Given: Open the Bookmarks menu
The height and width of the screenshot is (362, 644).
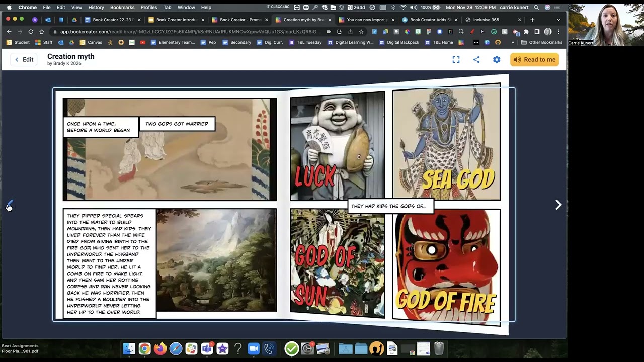Looking at the screenshot, I should (122, 7).
